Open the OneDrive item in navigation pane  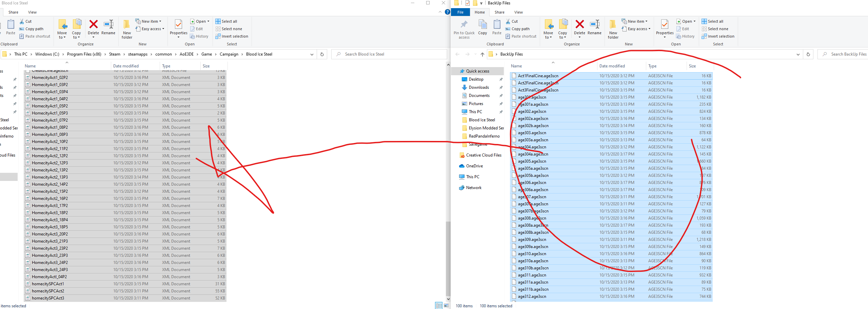(474, 166)
